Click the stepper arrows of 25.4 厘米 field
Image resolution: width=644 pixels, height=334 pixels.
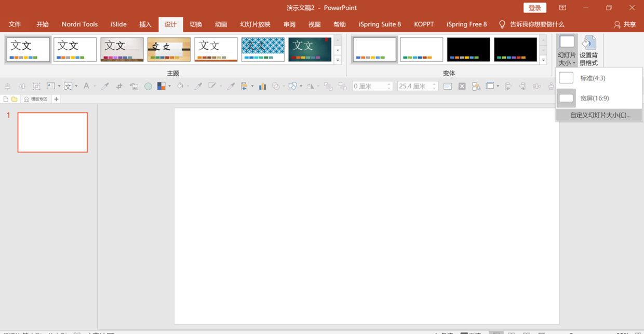click(435, 87)
